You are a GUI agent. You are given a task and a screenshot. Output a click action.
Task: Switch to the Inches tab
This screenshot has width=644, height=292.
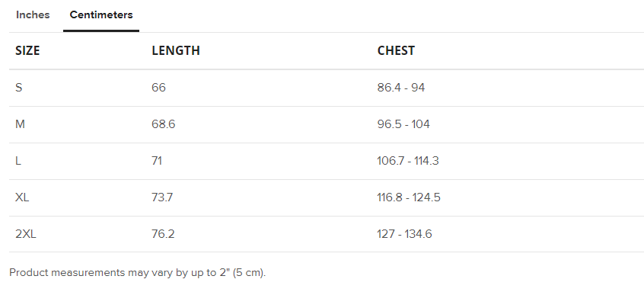(x=33, y=14)
